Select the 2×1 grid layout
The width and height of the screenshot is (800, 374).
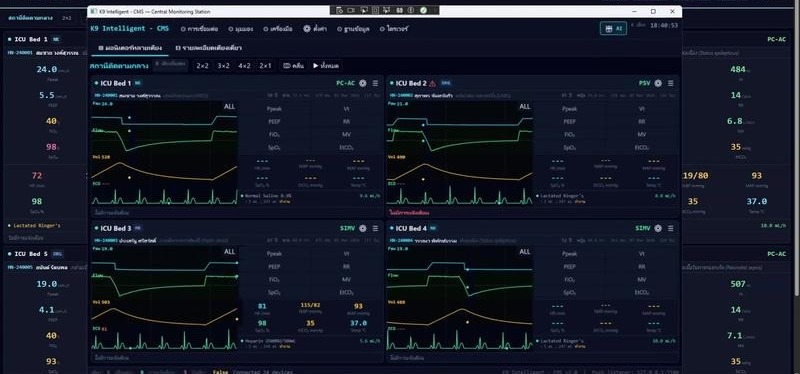[265, 66]
